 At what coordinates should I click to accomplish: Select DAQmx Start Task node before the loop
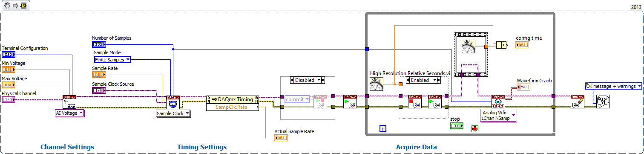pyautogui.click(x=350, y=102)
